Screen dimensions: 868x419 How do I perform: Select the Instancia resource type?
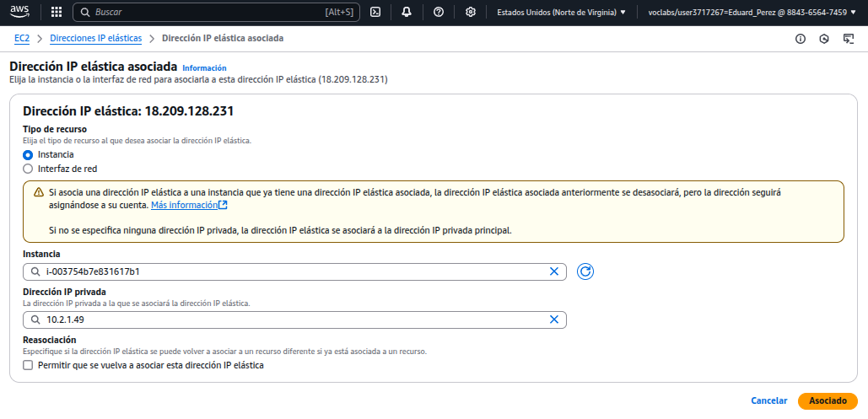[28, 155]
